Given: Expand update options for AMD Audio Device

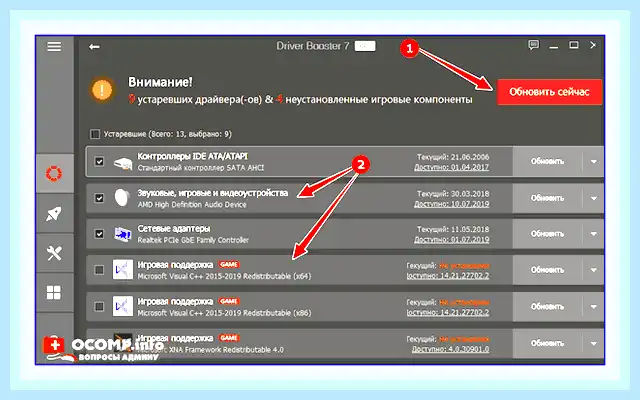Looking at the screenshot, I should coord(594,198).
